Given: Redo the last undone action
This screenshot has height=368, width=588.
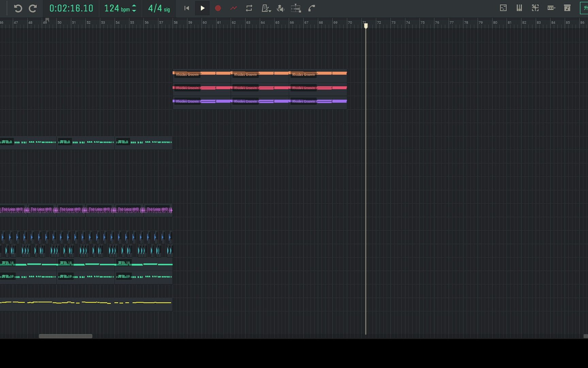Looking at the screenshot, I should click(x=33, y=8).
